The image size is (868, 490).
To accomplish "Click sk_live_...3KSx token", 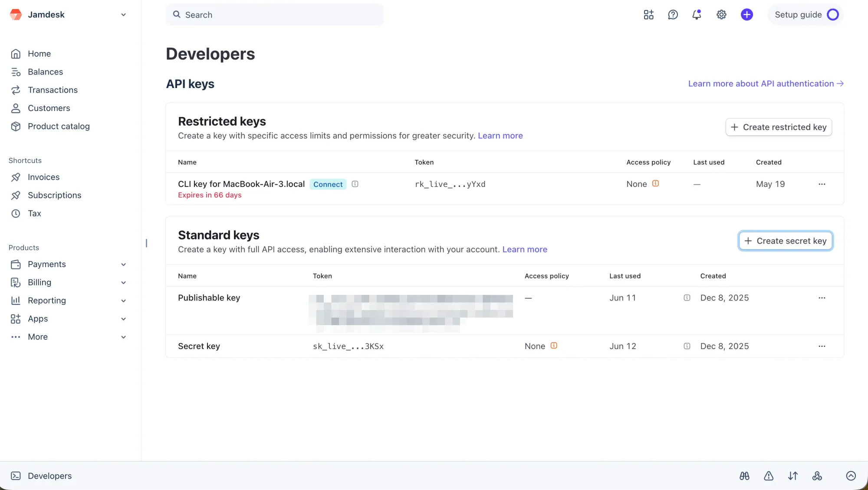I will [348, 346].
